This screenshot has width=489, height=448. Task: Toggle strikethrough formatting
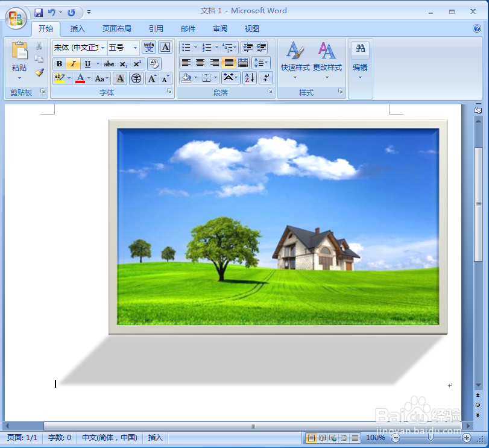109,64
